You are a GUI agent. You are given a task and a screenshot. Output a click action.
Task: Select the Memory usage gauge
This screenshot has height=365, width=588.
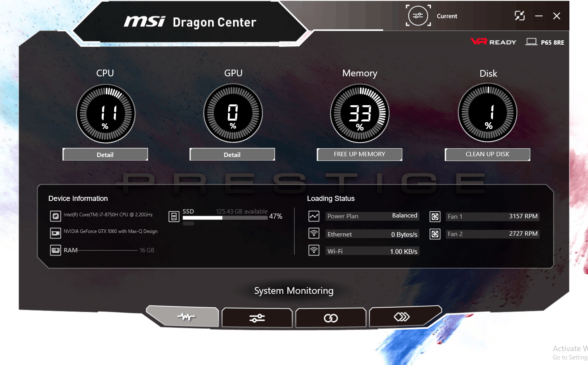pos(360,113)
